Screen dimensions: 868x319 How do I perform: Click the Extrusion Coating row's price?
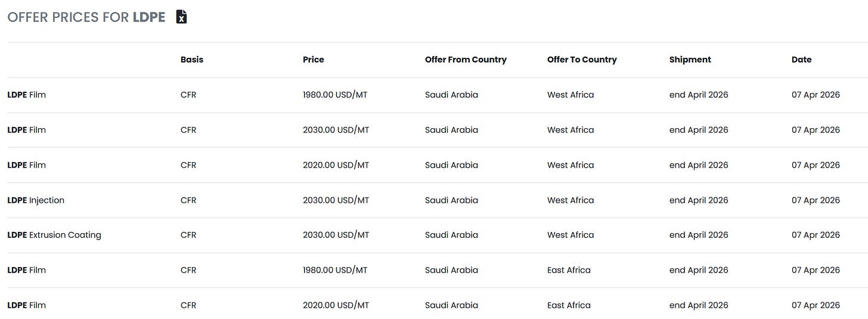(336, 235)
